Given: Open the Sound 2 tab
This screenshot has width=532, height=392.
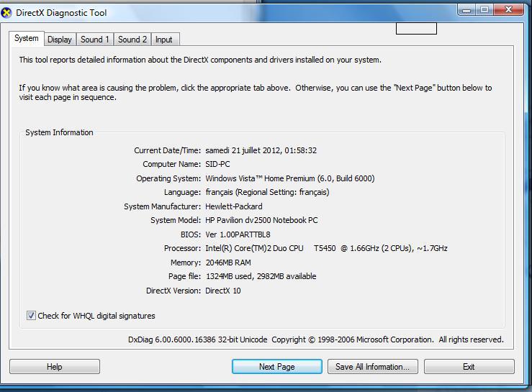Looking at the screenshot, I should point(132,40).
